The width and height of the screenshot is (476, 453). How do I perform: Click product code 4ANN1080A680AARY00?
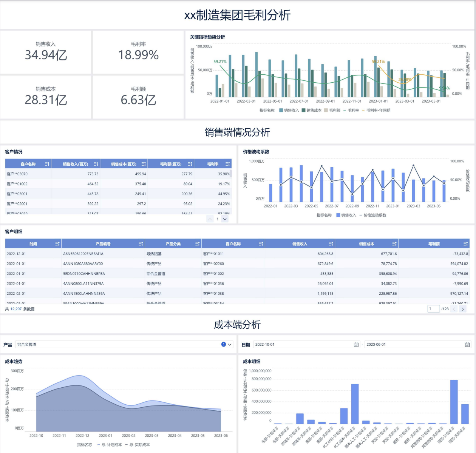[x=83, y=263]
